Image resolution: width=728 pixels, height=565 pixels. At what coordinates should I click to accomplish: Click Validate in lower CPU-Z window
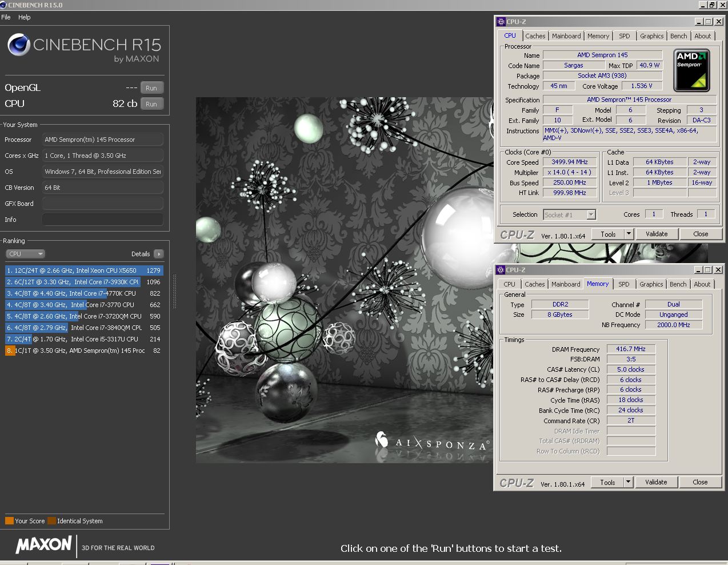pos(656,482)
